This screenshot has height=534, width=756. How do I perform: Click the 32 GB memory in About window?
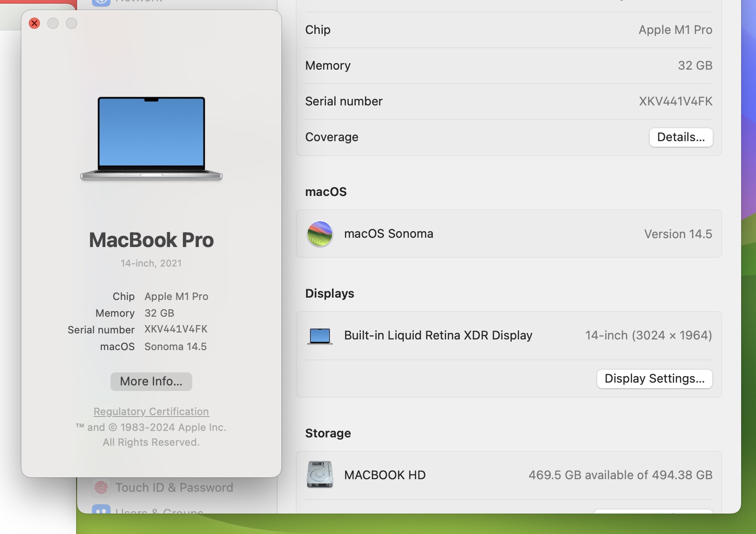coord(159,313)
